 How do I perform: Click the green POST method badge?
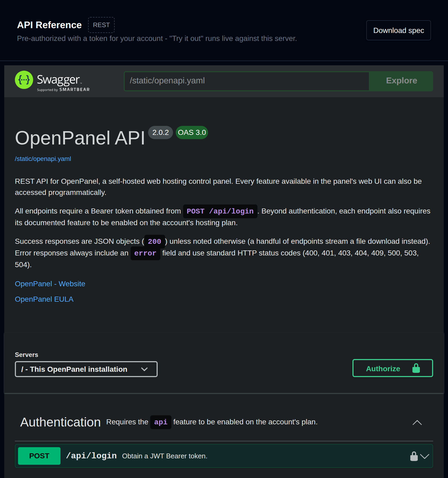tap(39, 456)
